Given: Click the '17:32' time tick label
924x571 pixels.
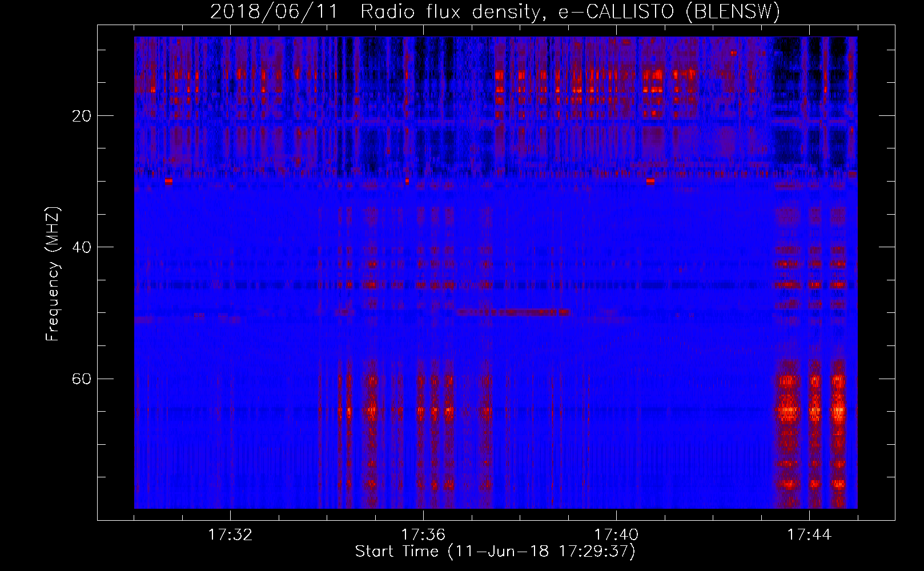Looking at the screenshot, I should coord(230,534).
